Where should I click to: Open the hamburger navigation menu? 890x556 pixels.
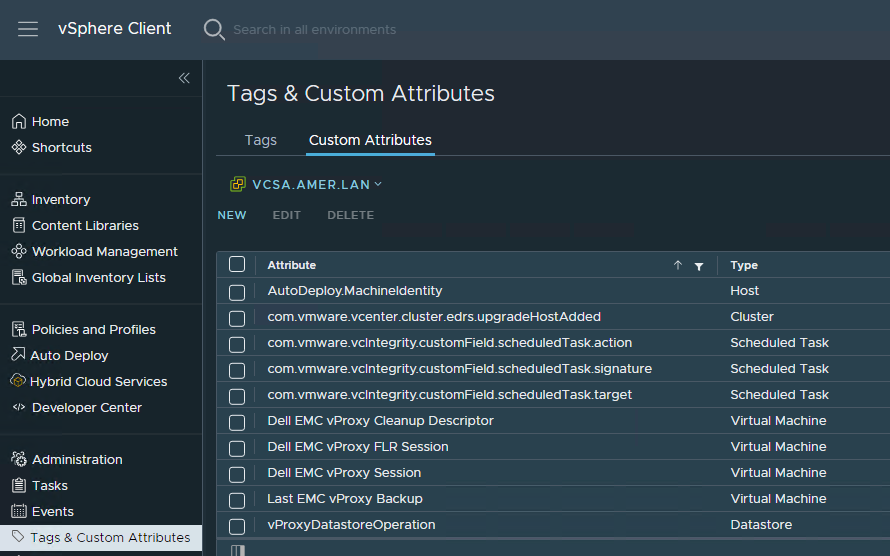click(28, 29)
